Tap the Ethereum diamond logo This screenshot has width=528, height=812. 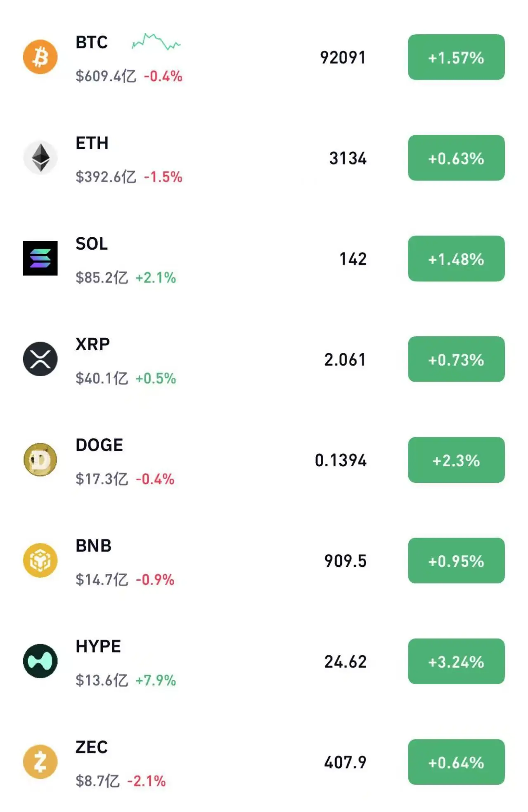click(40, 158)
